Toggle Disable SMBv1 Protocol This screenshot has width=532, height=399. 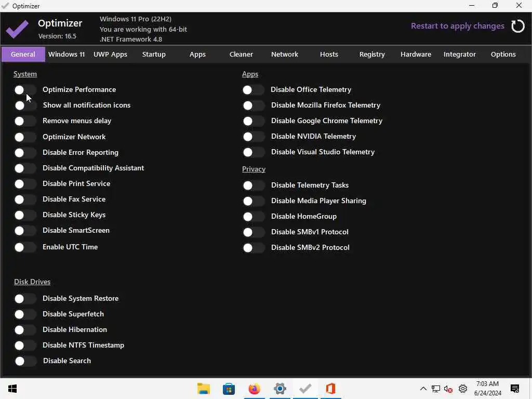(x=254, y=232)
